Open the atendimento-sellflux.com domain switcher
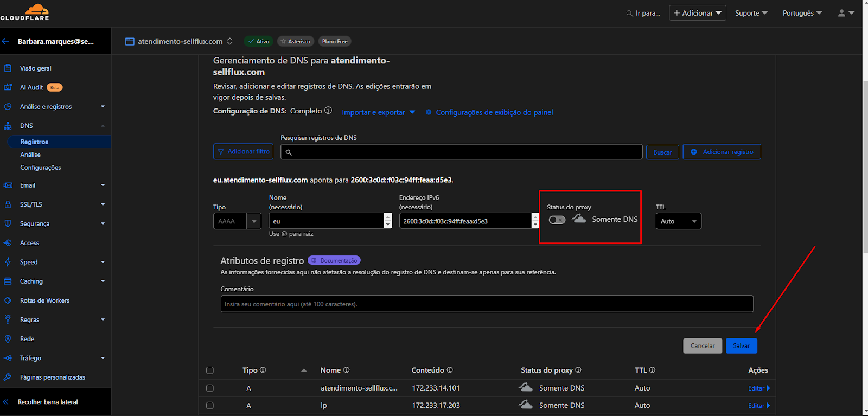The image size is (868, 416). [230, 41]
